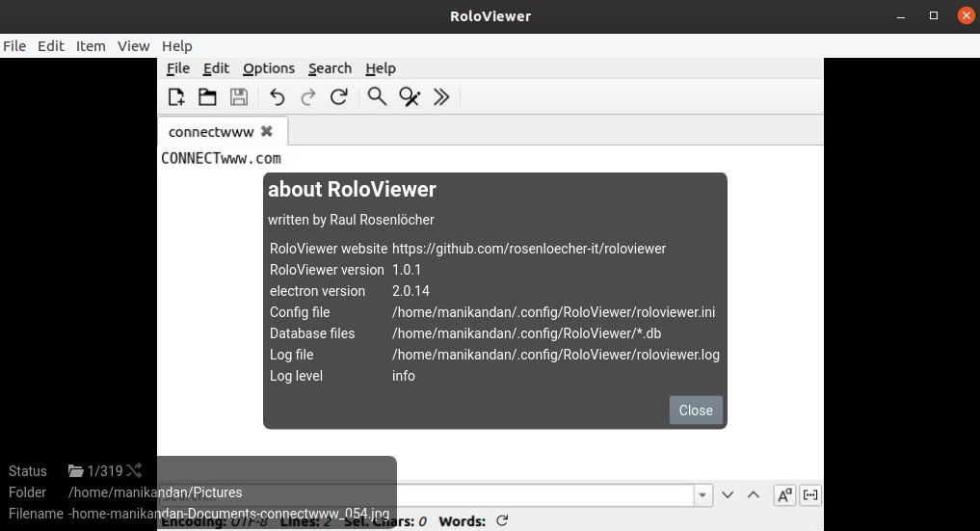980x531 pixels.
Task: Click the save floppy disk icon
Action: click(x=239, y=96)
